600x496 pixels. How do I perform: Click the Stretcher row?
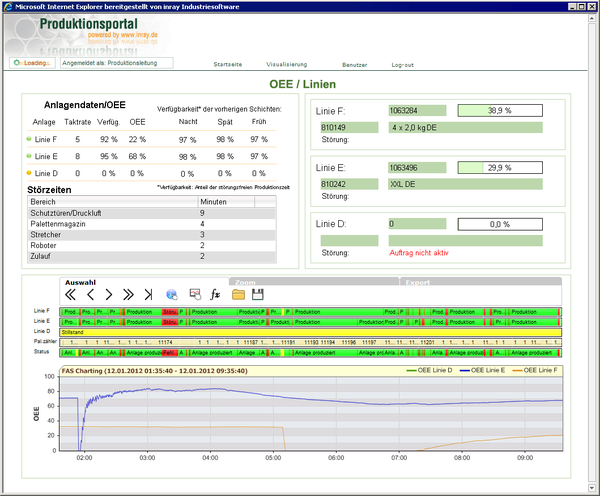pyautogui.click(x=152, y=235)
